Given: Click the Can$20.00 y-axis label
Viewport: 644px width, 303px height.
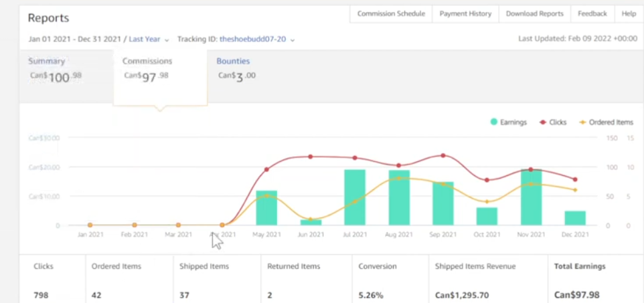Looking at the screenshot, I should pos(44,167).
